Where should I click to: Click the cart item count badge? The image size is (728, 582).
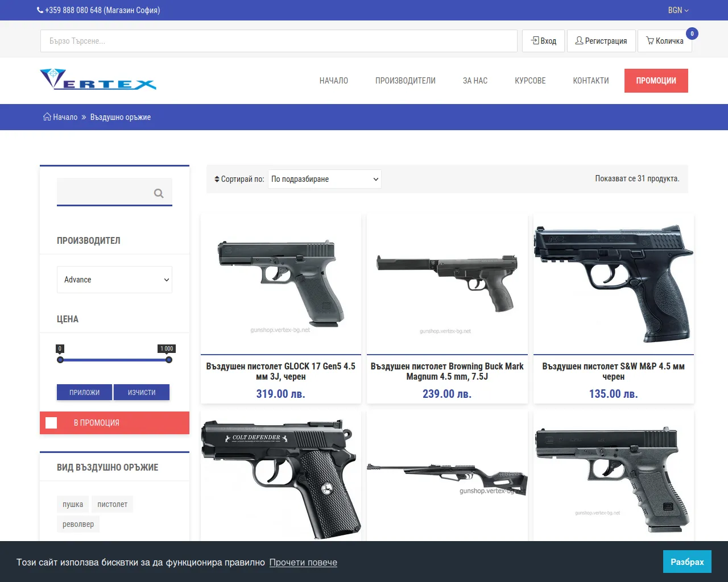tap(692, 34)
